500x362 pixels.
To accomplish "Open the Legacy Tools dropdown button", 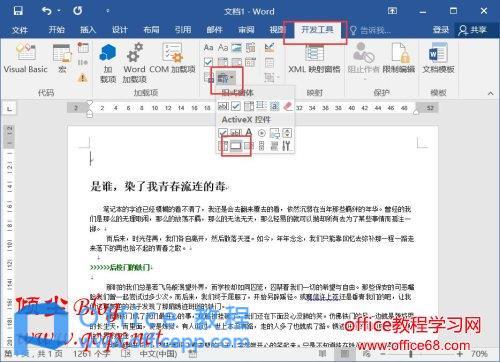I will (226, 79).
